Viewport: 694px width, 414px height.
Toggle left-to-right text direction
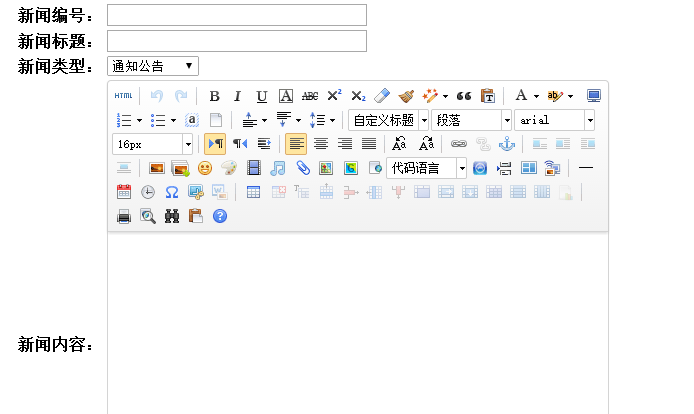(x=215, y=144)
